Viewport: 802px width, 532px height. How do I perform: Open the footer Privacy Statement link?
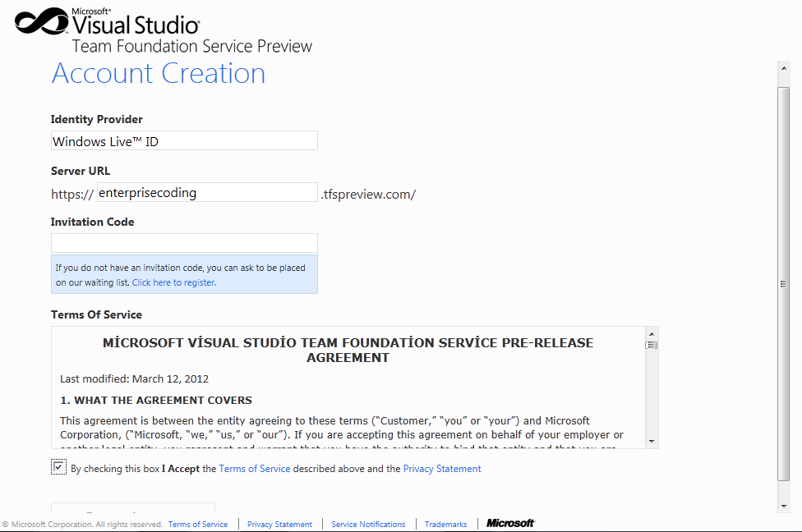(279, 525)
